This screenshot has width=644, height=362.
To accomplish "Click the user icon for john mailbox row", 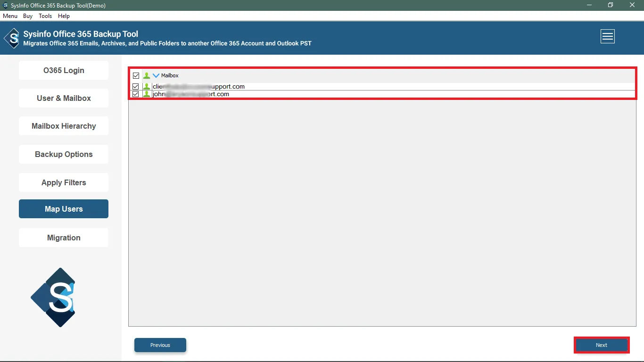I will [x=147, y=94].
